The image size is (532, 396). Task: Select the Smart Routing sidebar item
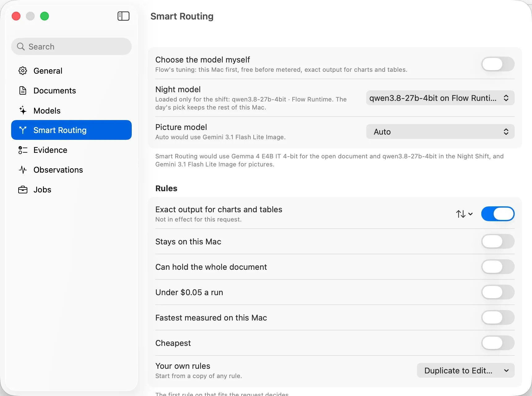coord(71,130)
